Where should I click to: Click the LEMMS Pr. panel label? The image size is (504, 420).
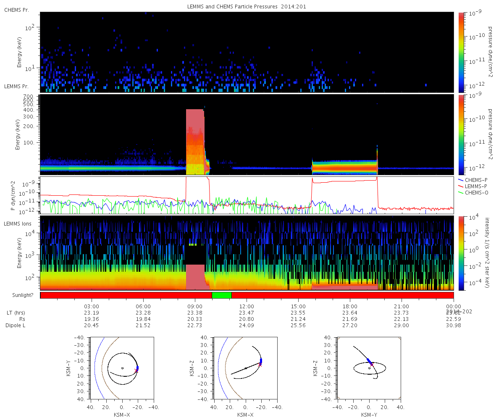(x=16, y=86)
